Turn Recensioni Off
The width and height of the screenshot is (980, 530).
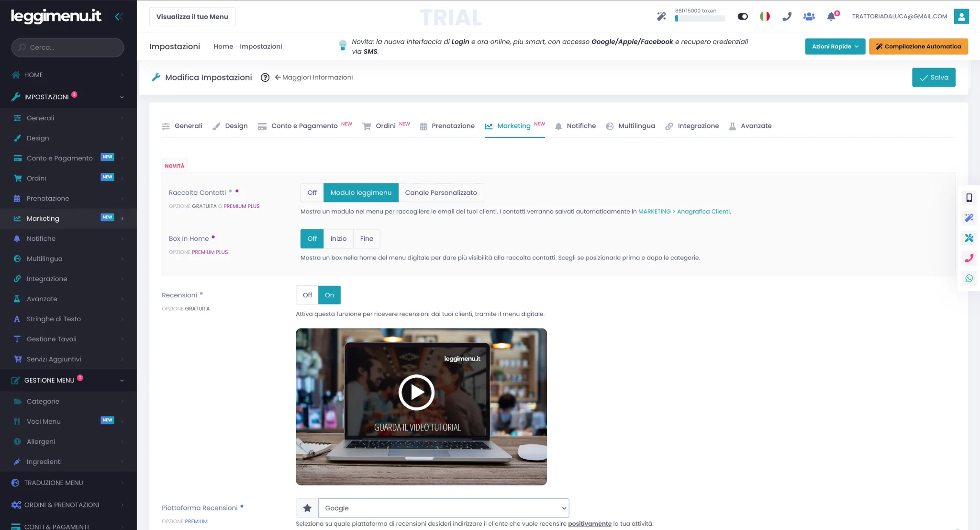307,295
